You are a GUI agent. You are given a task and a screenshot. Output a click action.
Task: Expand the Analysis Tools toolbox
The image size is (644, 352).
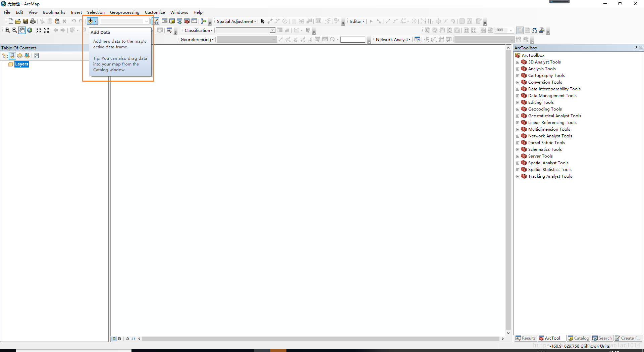pyautogui.click(x=518, y=69)
